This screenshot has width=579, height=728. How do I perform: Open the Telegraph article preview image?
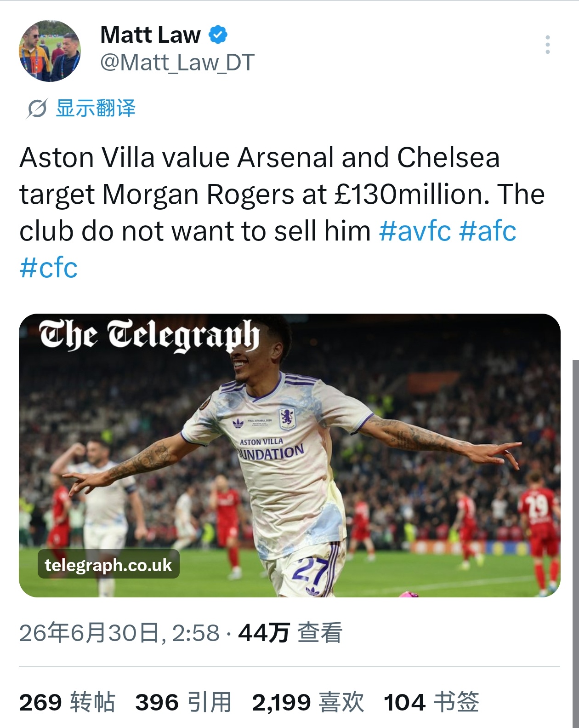(x=289, y=455)
